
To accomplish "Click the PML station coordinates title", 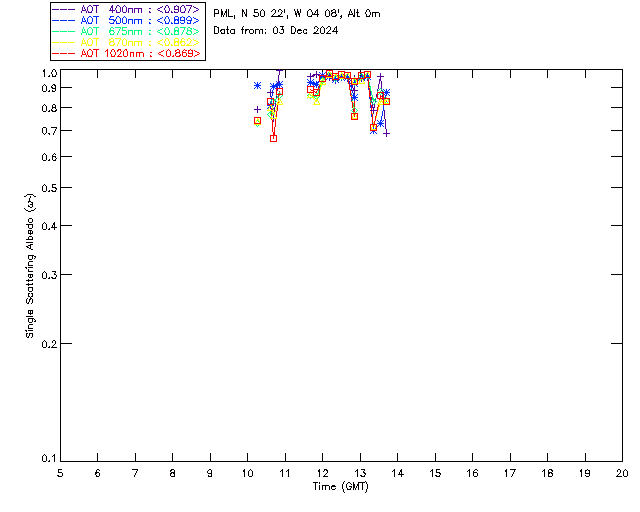I will pos(297,14).
